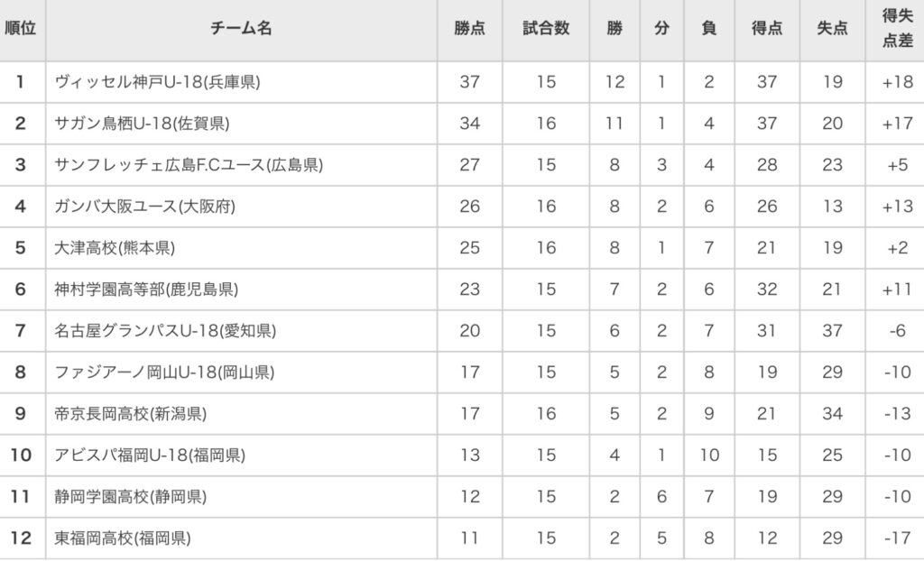This screenshot has height=561, width=924.
Task: Click the +18 goal difference cell
Action: [x=897, y=82]
